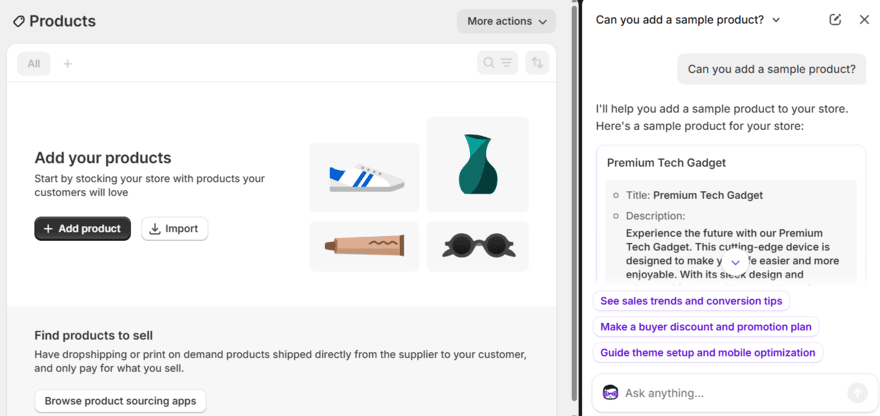This screenshot has width=880, height=416.
Task: Click the purple scroll-down chevron in chat
Action: point(735,262)
